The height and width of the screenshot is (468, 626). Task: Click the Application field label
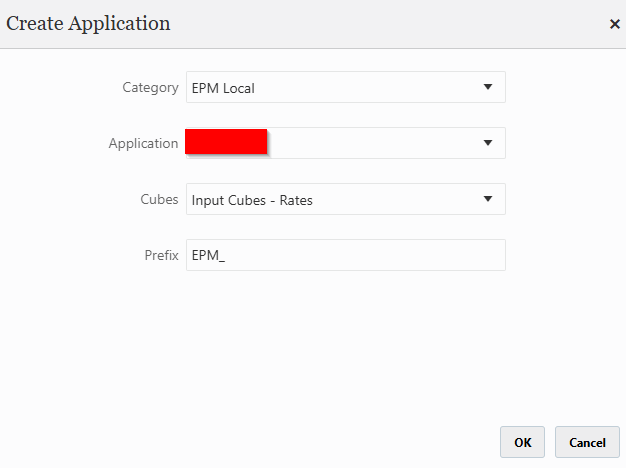click(143, 143)
